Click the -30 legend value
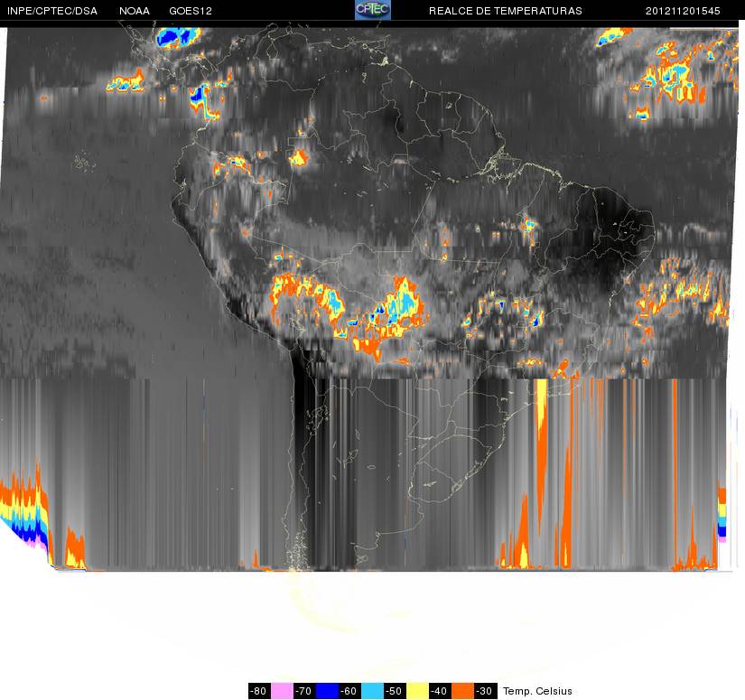Image resolution: width=745 pixels, height=700 pixels. pos(485,690)
